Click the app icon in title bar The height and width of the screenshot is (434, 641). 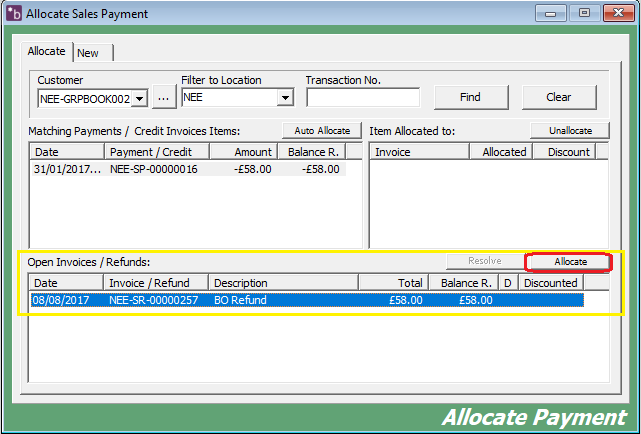coord(14,13)
